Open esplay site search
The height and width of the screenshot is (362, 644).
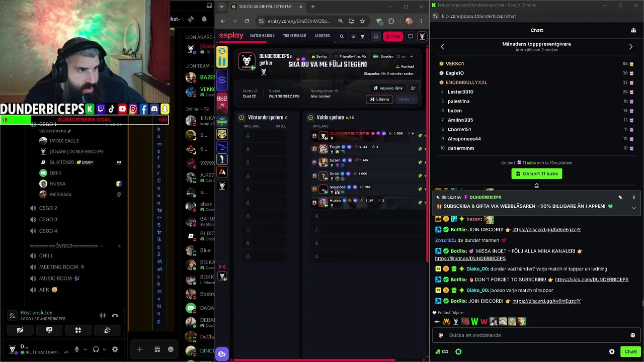pos(342,36)
